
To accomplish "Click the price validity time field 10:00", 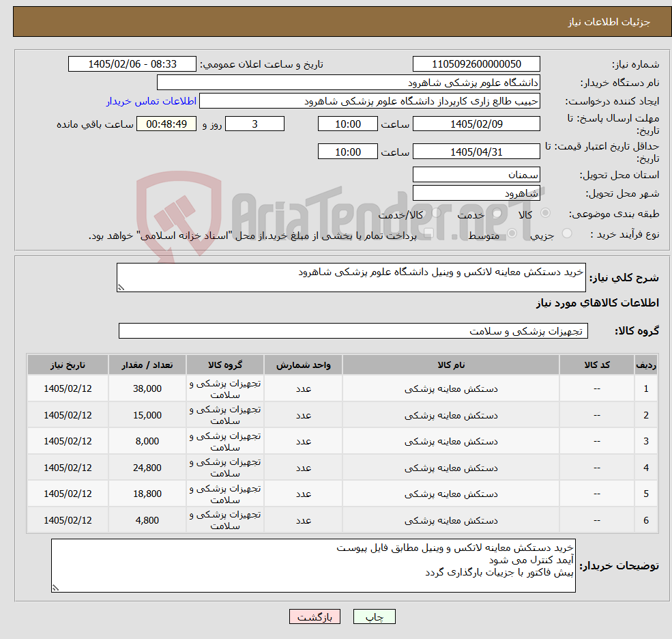I will click(x=347, y=152).
